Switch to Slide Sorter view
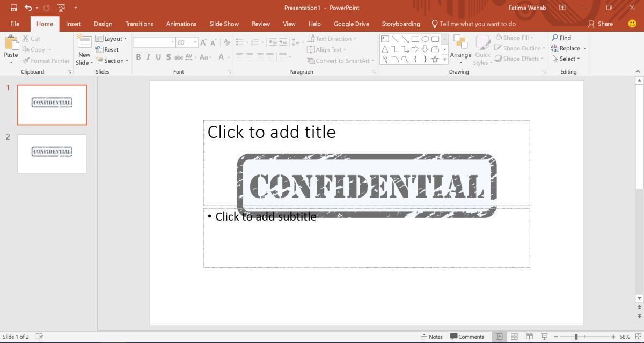Viewport: 644px width, 343px height. point(514,337)
